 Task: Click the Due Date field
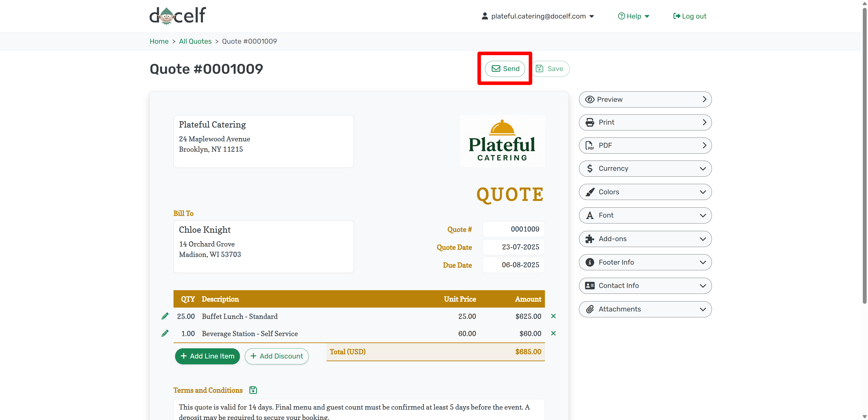[513, 265]
